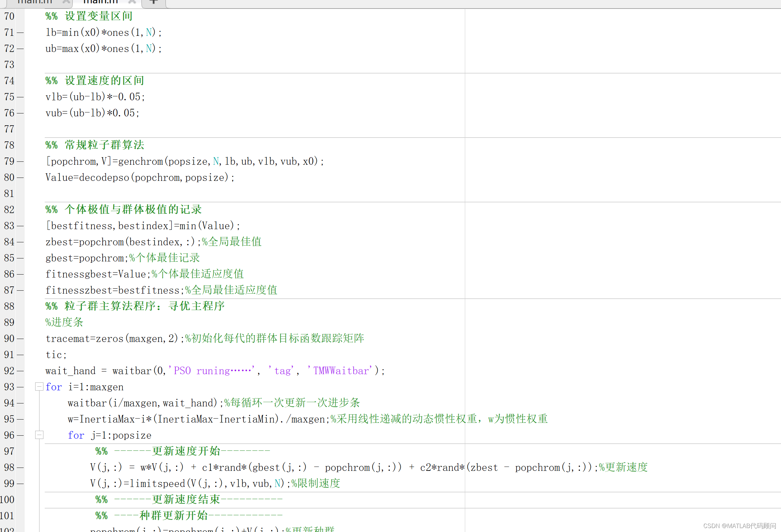Set a breakpoint on line 79 margin dash
The image size is (781, 532).
click(x=21, y=161)
